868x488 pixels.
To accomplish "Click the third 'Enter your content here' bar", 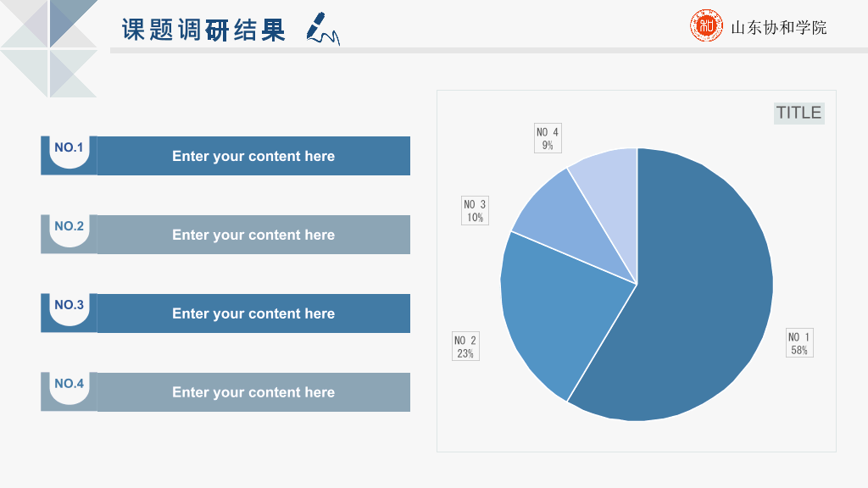I will point(253,313).
